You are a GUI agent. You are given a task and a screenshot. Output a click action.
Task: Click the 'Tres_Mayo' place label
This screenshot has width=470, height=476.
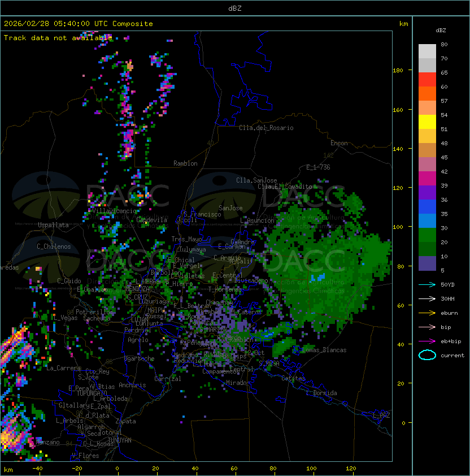pos(186,239)
